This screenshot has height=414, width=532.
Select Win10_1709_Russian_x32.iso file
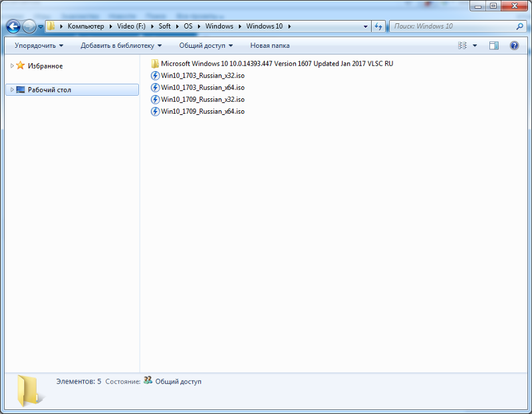click(x=203, y=99)
